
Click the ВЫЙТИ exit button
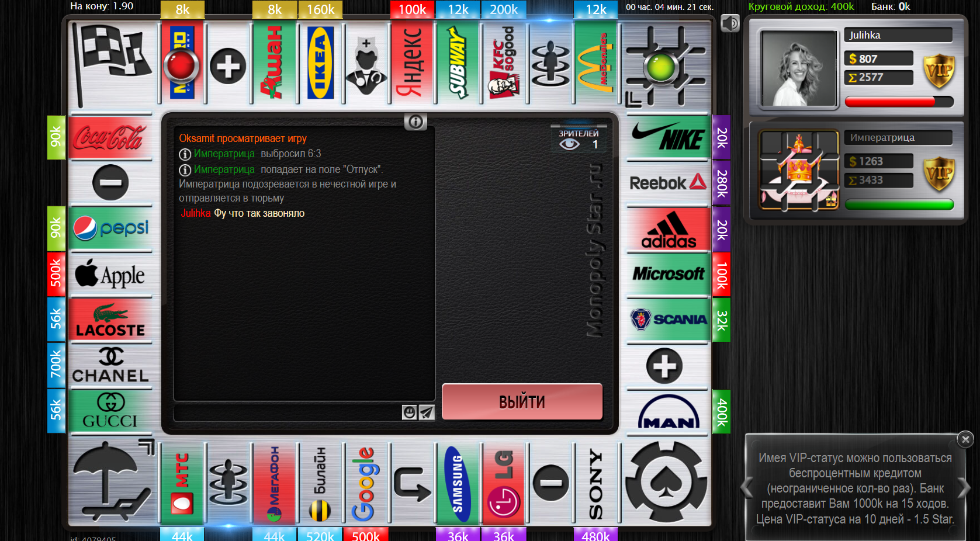pyautogui.click(x=522, y=402)
